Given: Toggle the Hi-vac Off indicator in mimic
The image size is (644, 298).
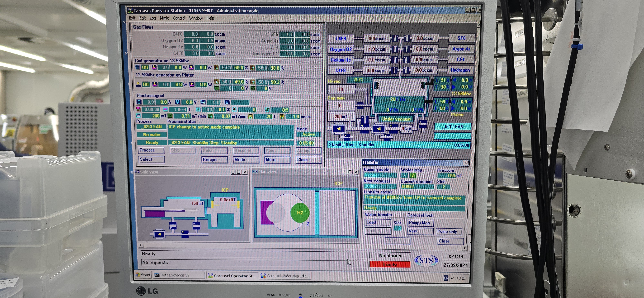Looking at the screenshot, I should (x=340, y=89).
